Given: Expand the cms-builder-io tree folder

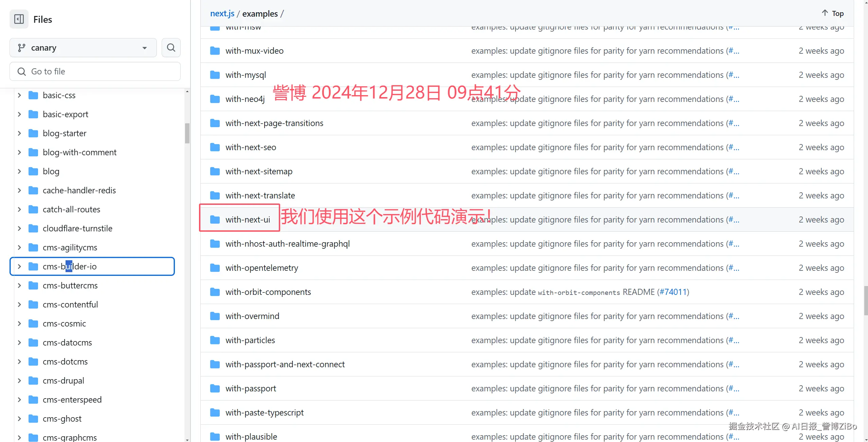Looking at the screenshot, I should [19, 267].
